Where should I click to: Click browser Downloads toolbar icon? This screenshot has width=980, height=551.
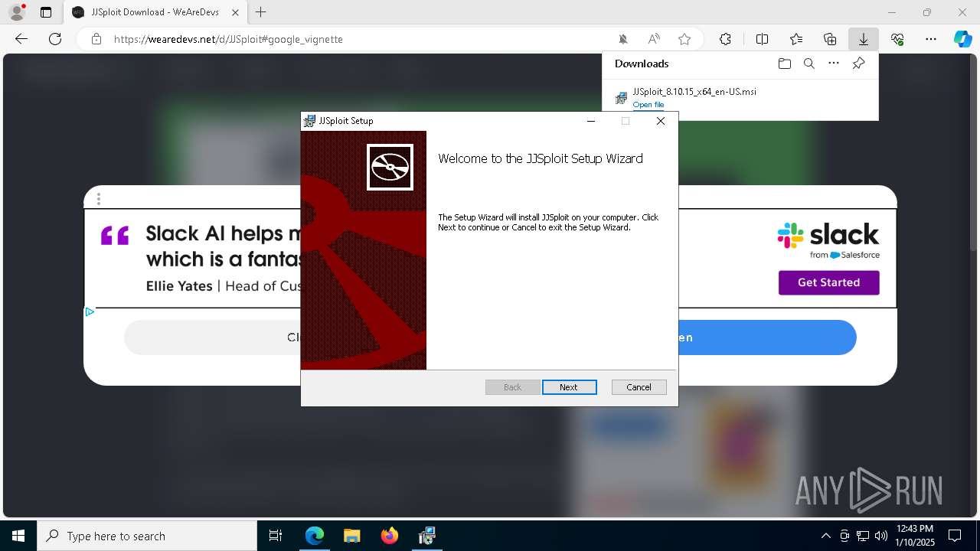(863, 39)
